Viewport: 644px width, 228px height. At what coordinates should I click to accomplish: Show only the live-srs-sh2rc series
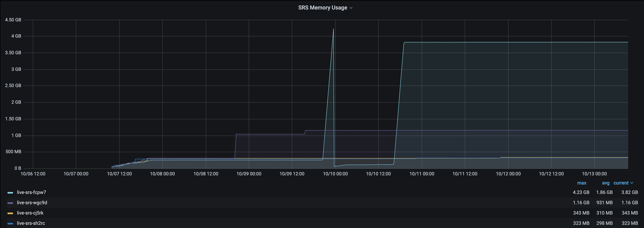click(31, 223)
